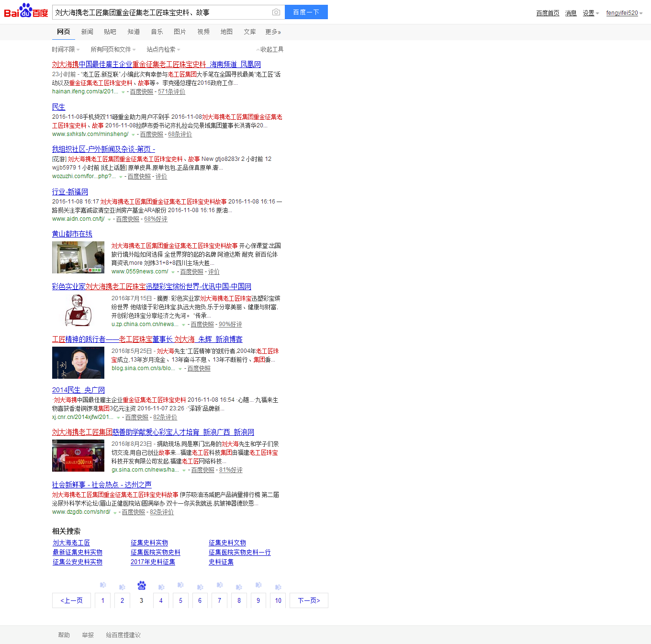Image resolution: width=651 pixels, height=644 pixels.
Task: Go to results page 7
Action: (x=220, y=600)
